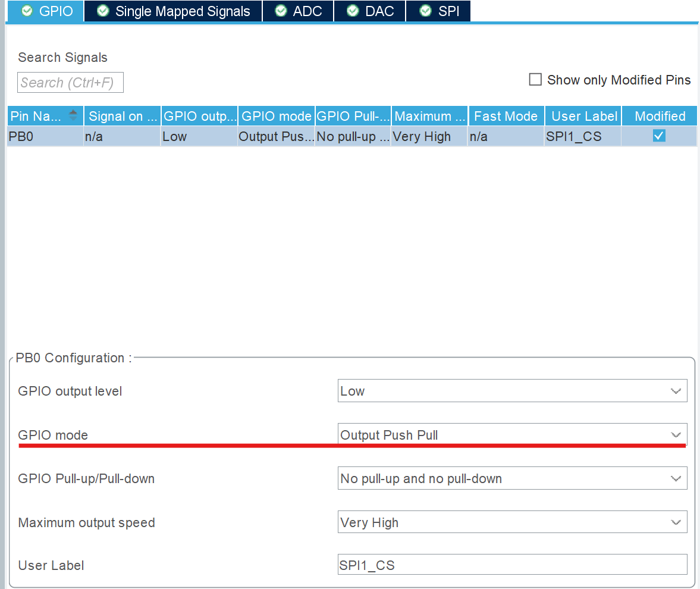Viewport: 700px width, 589px height.
Task: Open the DAC tab
Action: click(x=370, y=11)
